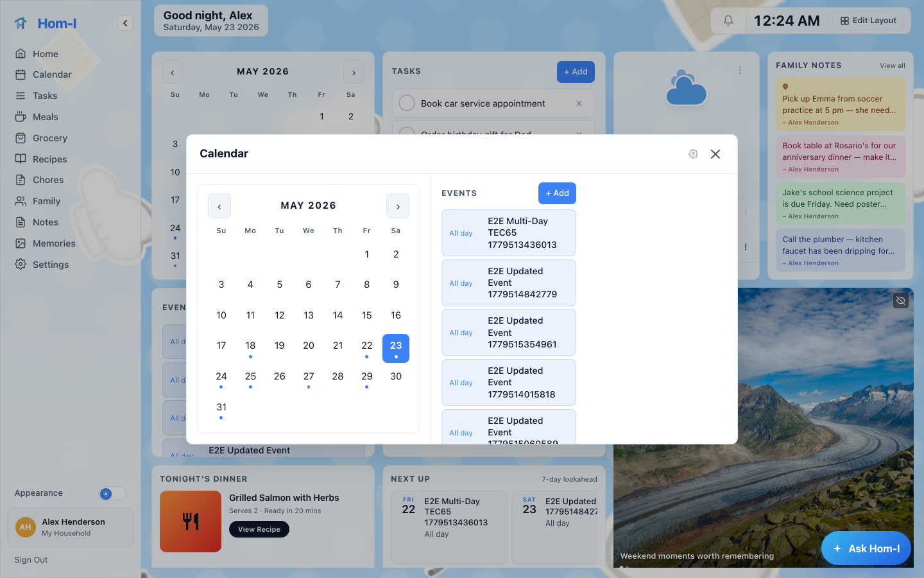924x578 pixels.
Task: Click the Edit Layout button
Action: [869, 21]
